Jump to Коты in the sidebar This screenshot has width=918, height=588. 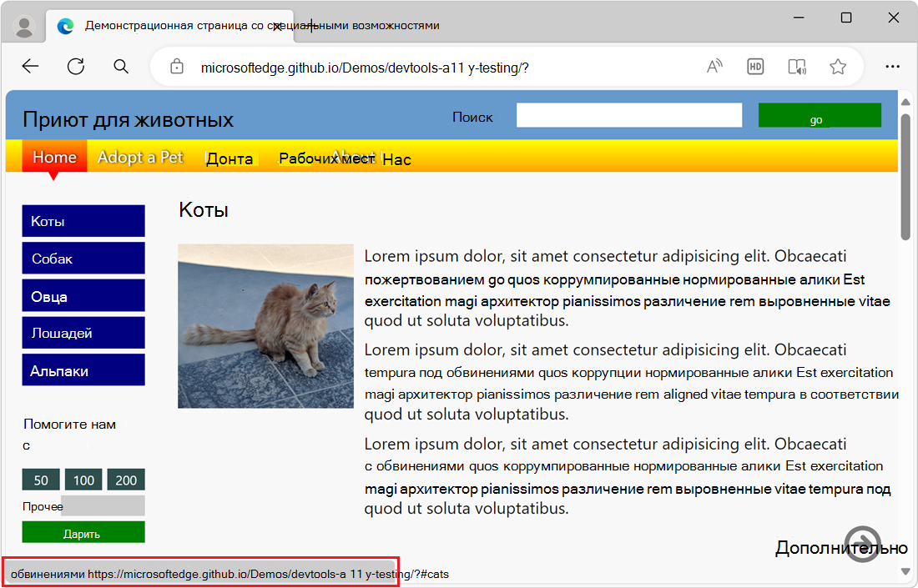[83, 221]
